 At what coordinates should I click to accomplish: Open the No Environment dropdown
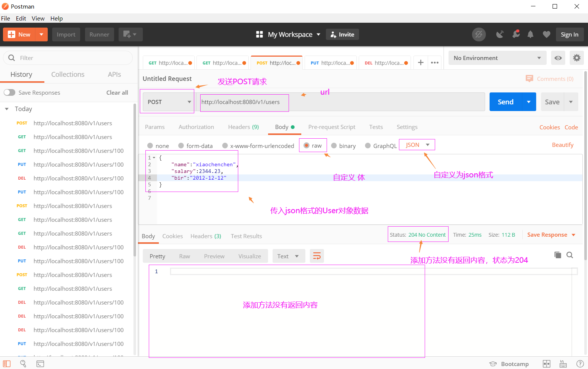click(497, 58)
